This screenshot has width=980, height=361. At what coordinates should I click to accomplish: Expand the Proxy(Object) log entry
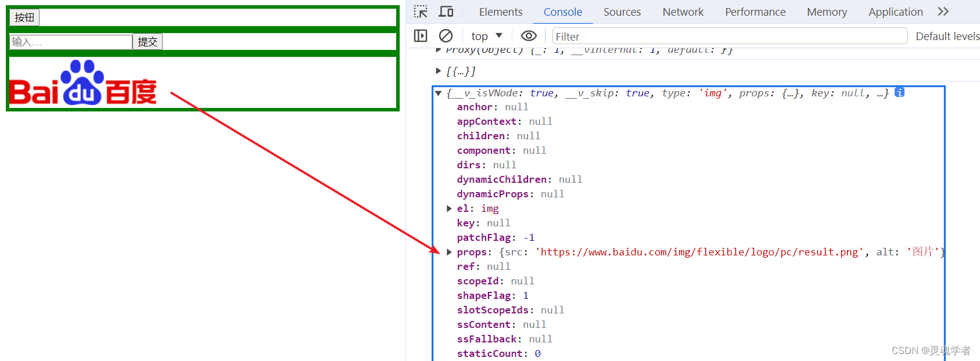pos(439,50)
